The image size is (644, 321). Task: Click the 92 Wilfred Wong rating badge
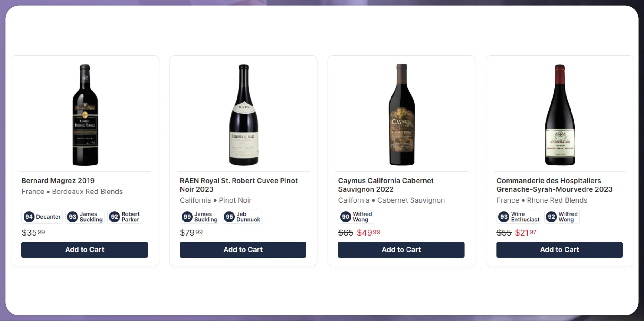click(x=562, y=217)
